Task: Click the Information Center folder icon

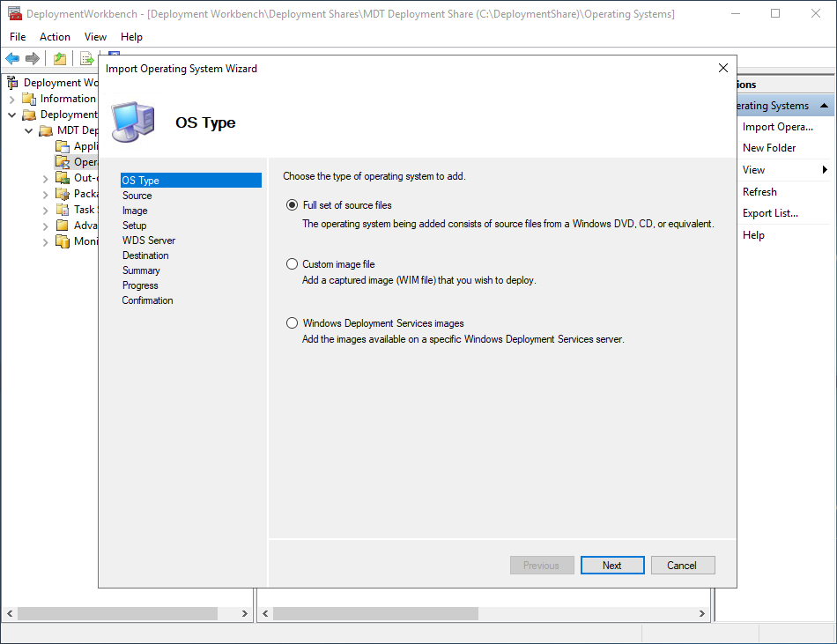Action: (29, 99)
